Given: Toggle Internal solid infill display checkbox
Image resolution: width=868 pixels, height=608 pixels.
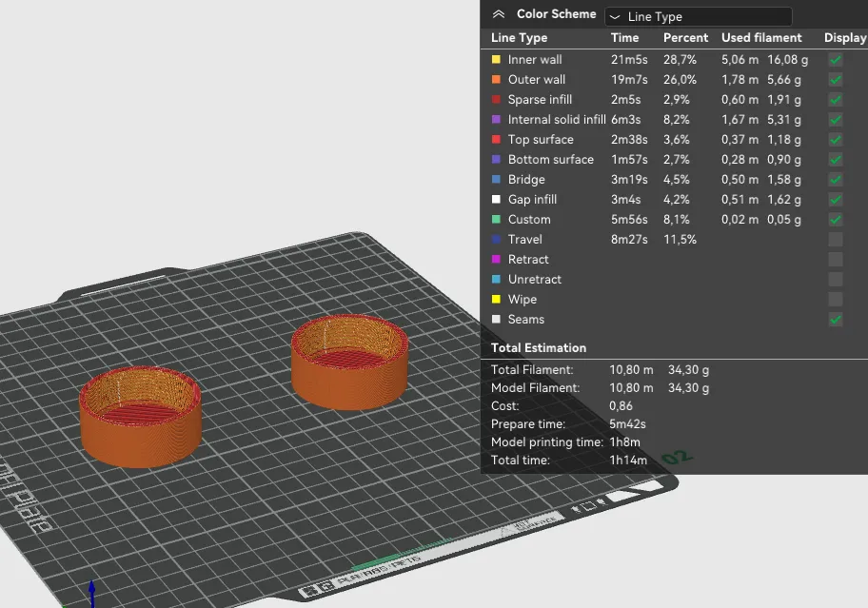Looking at the screenshot, I should (x=836, y=120).
